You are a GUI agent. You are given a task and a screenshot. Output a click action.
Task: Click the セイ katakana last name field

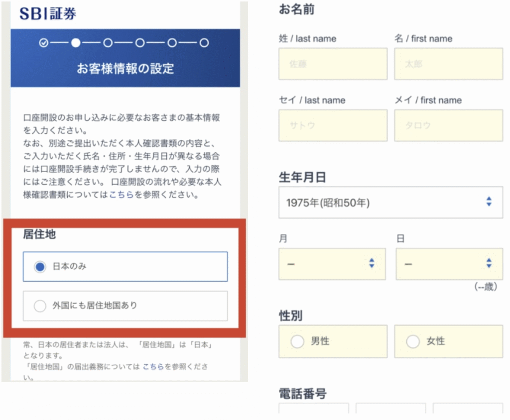(333, 125)
